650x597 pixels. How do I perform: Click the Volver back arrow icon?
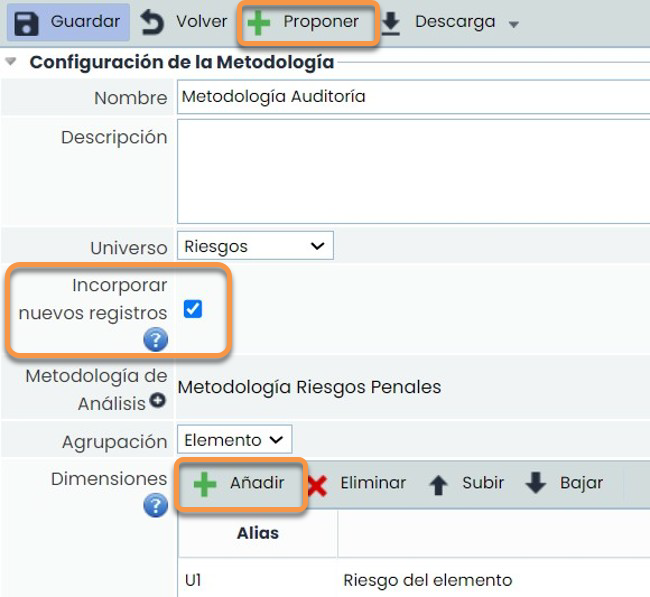[x=152, y=22]
